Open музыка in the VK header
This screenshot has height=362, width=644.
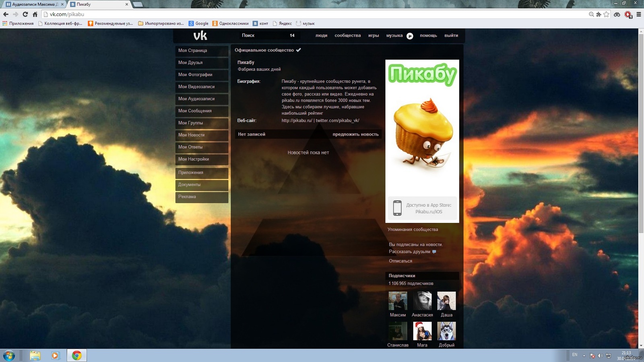pos(394,35)
